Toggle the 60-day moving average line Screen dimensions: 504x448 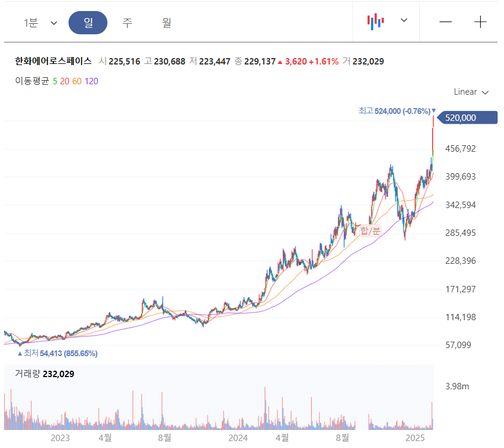click(77, 81)
